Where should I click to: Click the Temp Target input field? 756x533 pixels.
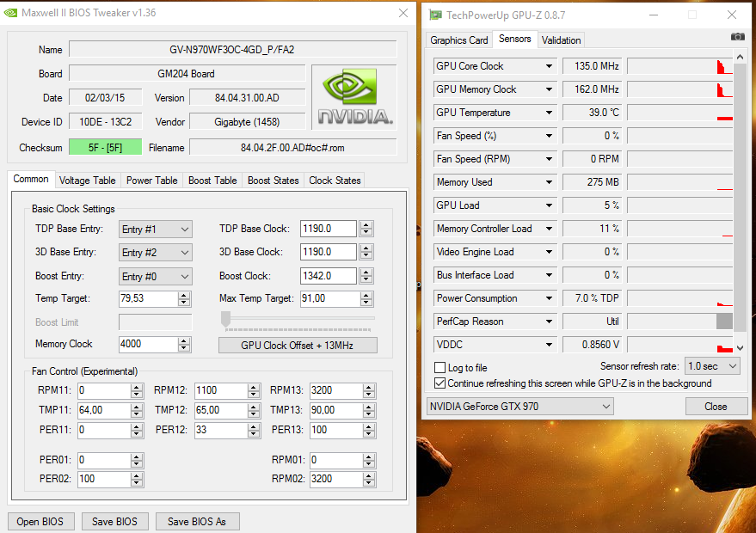[148, 299]
